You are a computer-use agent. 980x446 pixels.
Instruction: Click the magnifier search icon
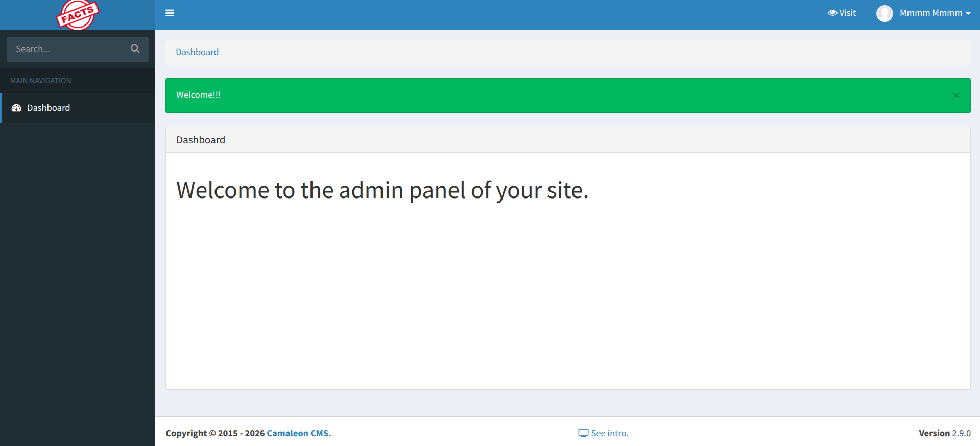click(135, 48)
